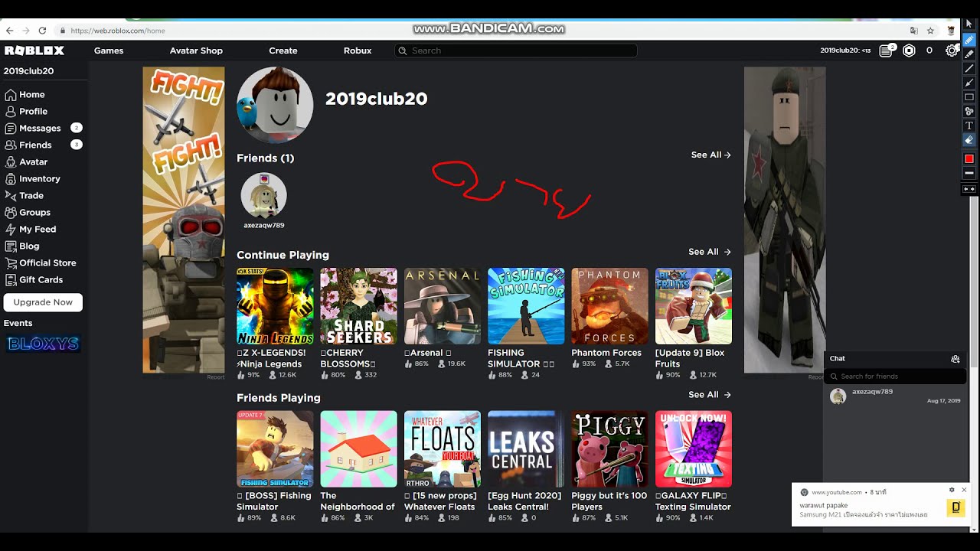Select the Bandicam line drawing tool

pyautogui.click(x=969, y=68)
